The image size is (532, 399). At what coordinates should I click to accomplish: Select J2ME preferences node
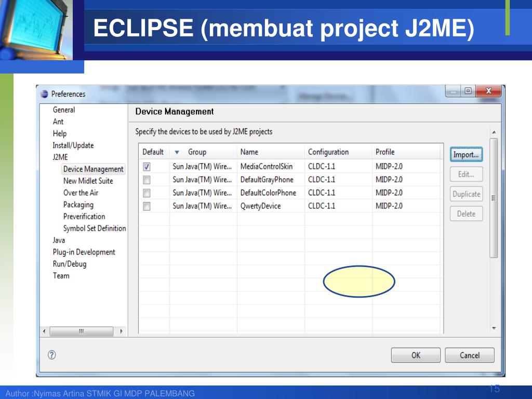click(60, 157)
